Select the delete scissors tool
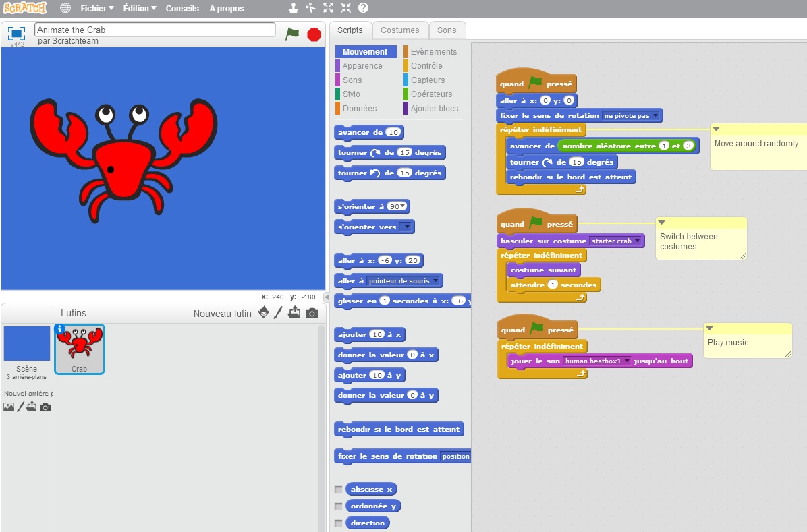Image resolution: width=807 pixels, height=532 pixels. pyautogui.click(x=310, y=8)
